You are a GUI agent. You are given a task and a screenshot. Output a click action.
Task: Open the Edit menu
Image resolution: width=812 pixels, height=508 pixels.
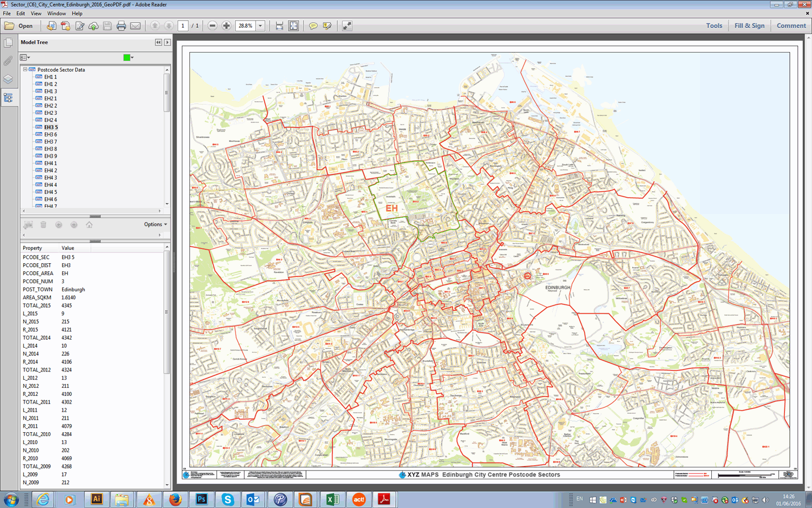point(21,14)
